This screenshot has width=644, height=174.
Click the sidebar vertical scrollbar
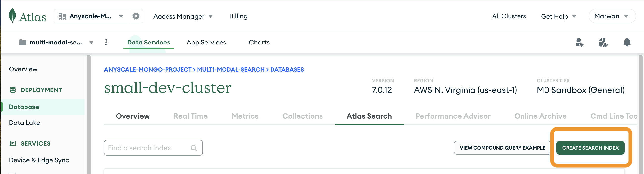coord(88,114)
